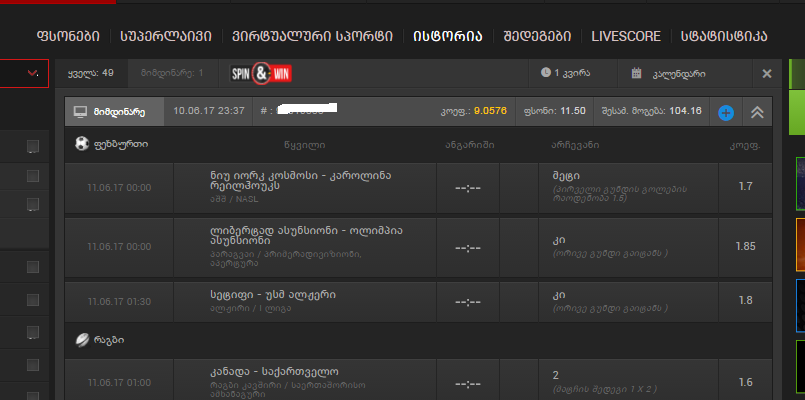805x400 pixels.
Task: Open the კალენდარი date picker
Action: click(x=679, y=74)
